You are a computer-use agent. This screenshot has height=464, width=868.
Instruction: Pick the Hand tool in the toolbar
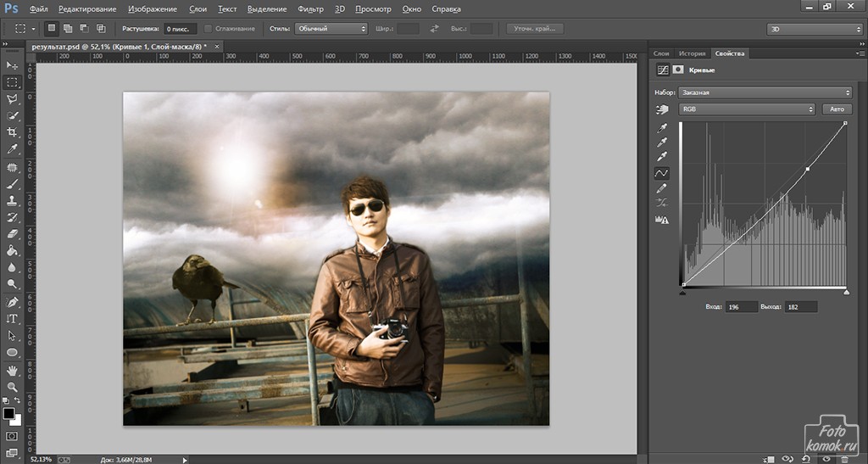[12, 370]
